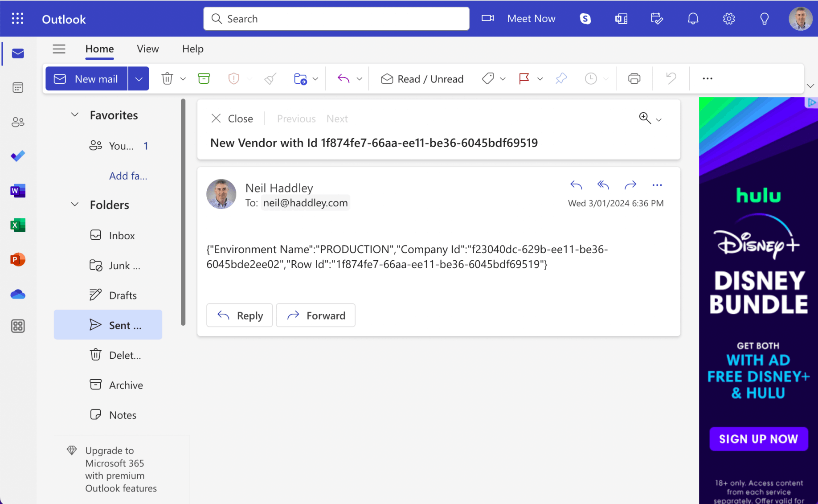Image resolution: width=818 pixels, height=504 pixels.
Task: Open More apps in the left rail
Action: click(x=18, y=326)
